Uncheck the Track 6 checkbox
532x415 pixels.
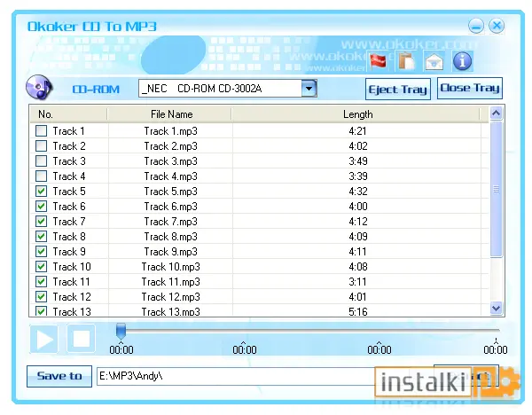point(42,207)
